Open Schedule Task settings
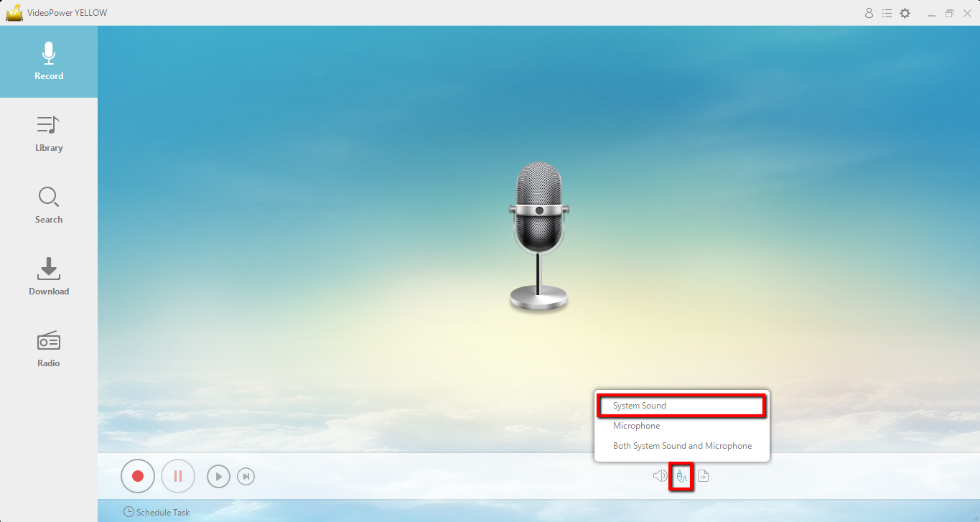The width and height of the screenshot is (980, 522). click(157, 511)
